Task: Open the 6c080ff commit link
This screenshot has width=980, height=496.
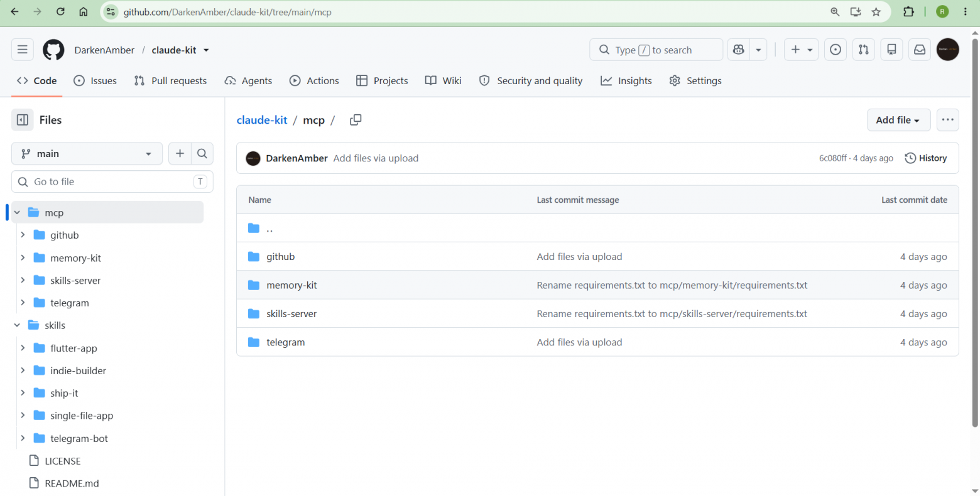Action: click(x=833, y=158)
